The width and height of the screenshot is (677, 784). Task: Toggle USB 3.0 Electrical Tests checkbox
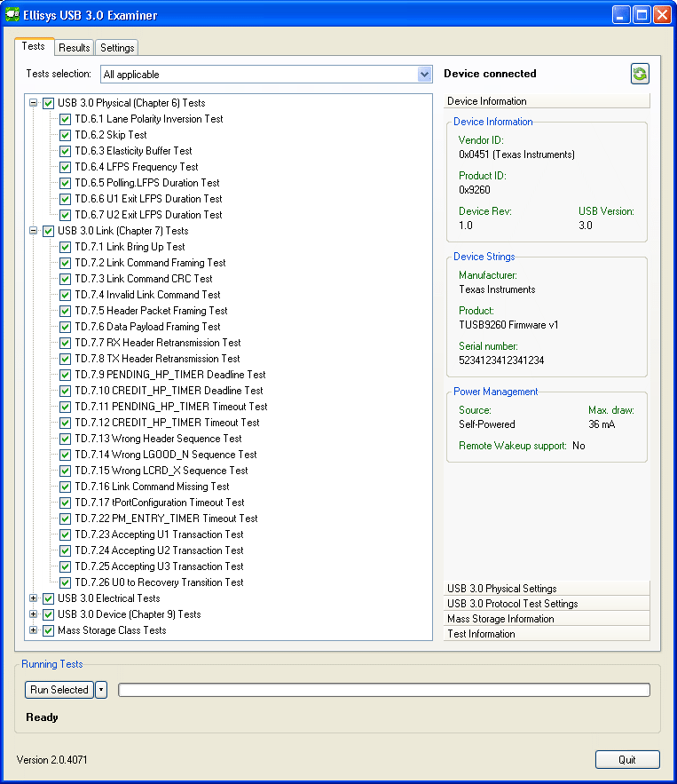(x=49, y=598)
